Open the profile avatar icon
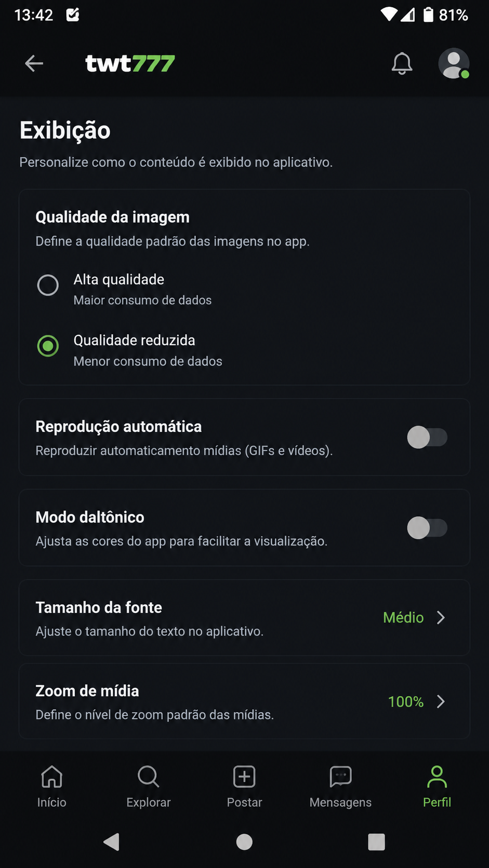This screenshot has height=868, width=489. tap(454, 63)
